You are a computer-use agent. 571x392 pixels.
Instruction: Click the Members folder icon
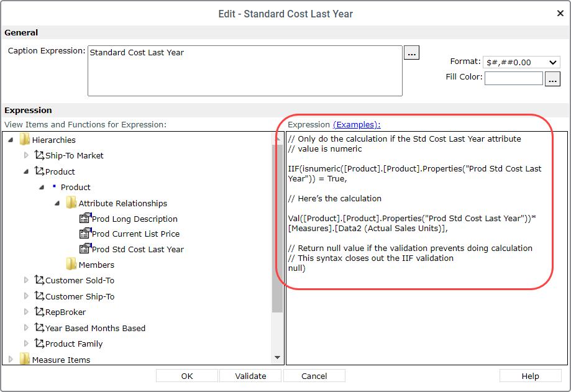click(71, 264)
